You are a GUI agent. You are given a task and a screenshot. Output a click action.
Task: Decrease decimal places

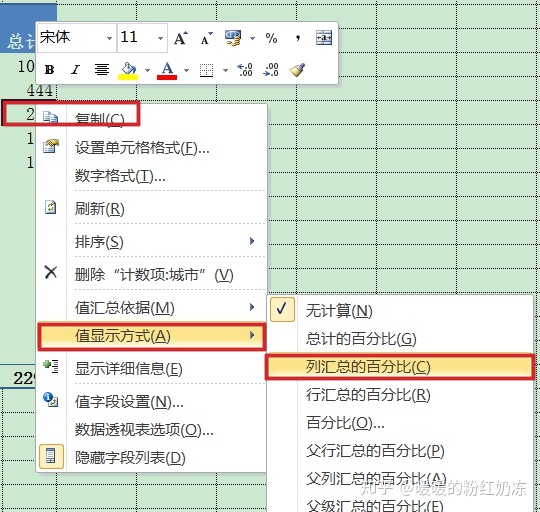point(271,70)
